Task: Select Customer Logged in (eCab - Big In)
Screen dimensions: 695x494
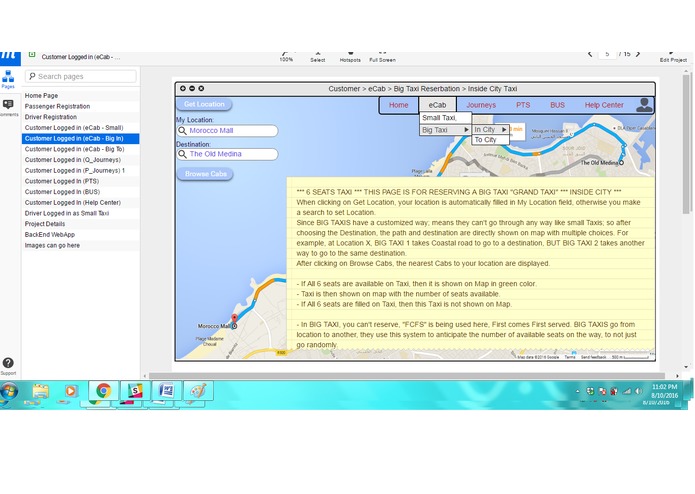Action: coord(81,138)
